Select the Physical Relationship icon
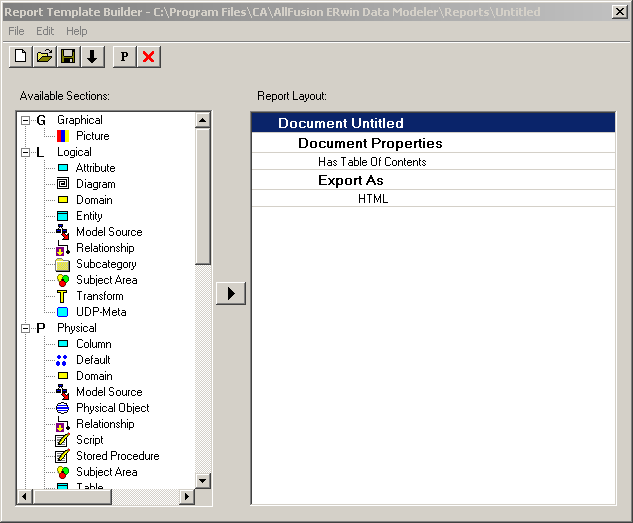 [x=63, y=424]
